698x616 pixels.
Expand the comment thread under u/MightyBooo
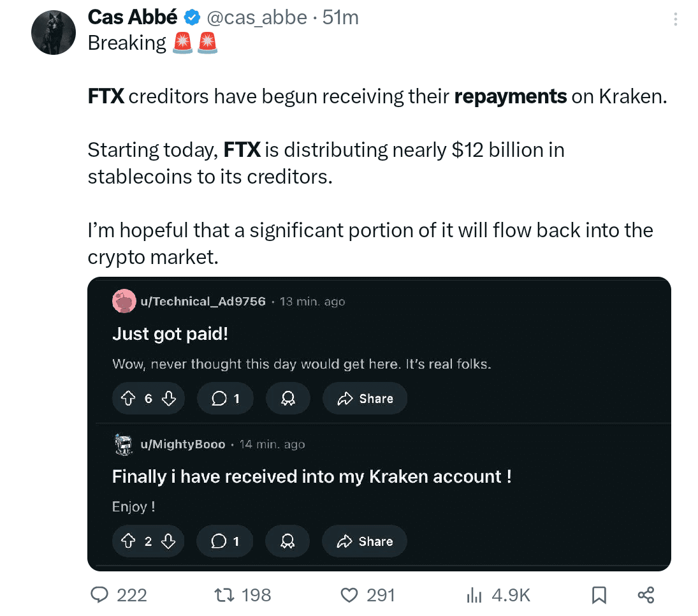[224, 541]
